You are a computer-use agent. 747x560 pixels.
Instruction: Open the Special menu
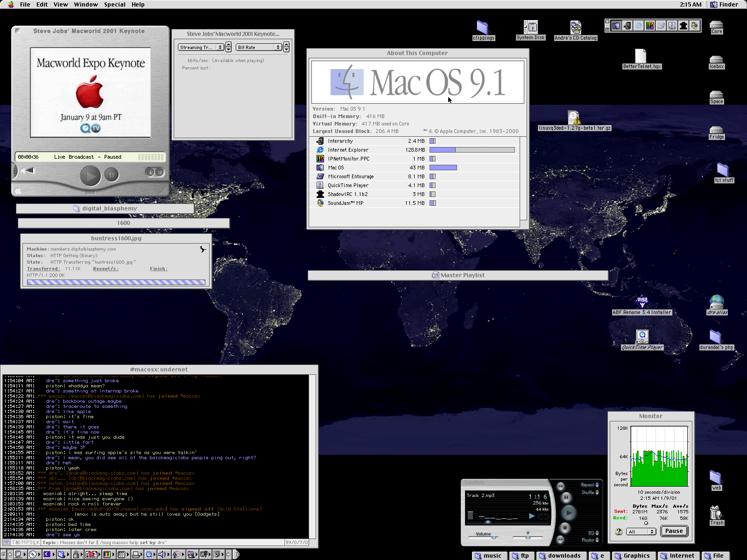click(114, 4)
